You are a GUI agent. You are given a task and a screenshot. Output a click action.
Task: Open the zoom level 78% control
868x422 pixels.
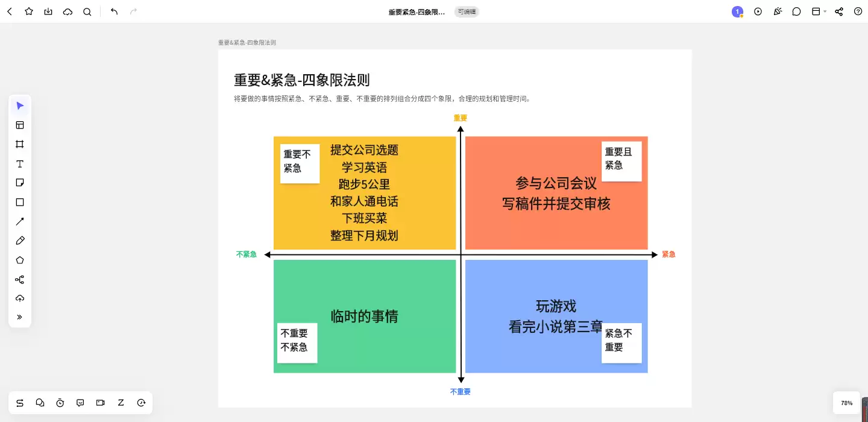(847, 403)
